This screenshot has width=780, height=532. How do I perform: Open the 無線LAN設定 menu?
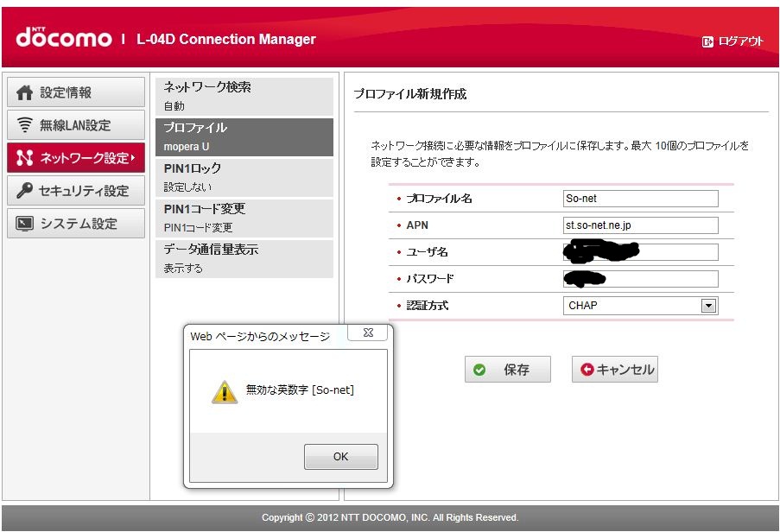point(76,125)
